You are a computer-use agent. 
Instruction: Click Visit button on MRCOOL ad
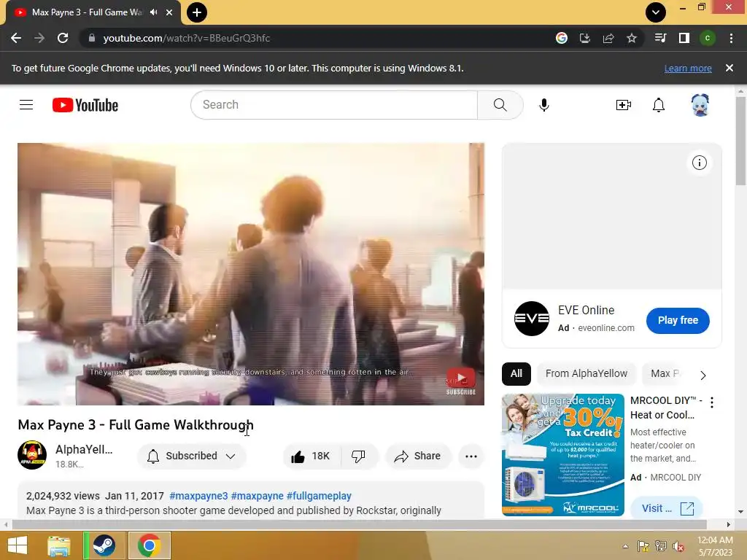point(667,508)
